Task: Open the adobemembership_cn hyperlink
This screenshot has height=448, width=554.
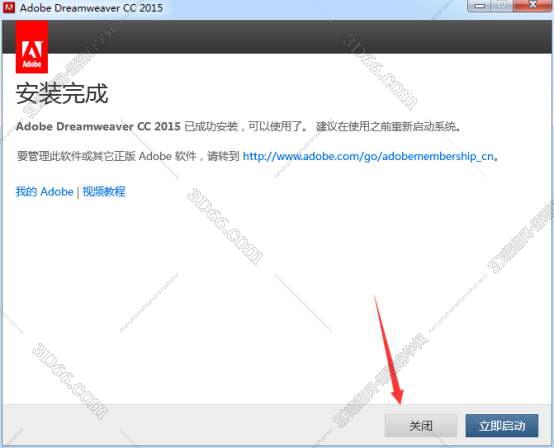Action: [368, 156]
